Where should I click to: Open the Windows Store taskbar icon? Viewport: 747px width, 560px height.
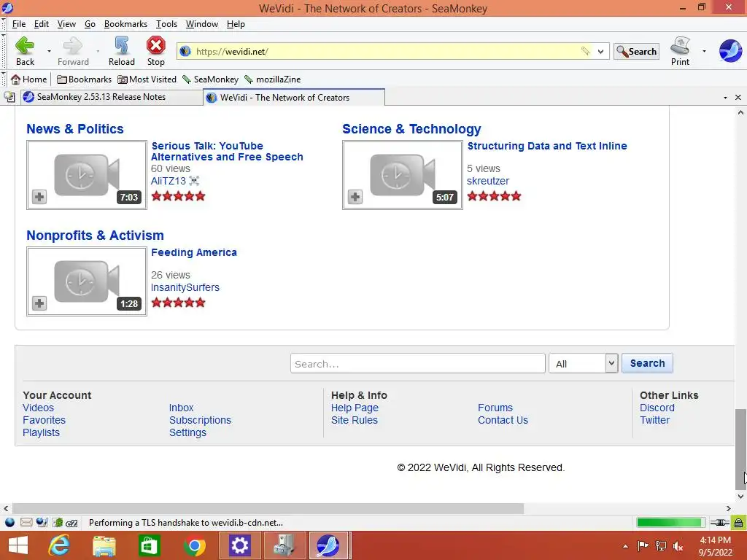pyautogui.click(x=149, y=545)
